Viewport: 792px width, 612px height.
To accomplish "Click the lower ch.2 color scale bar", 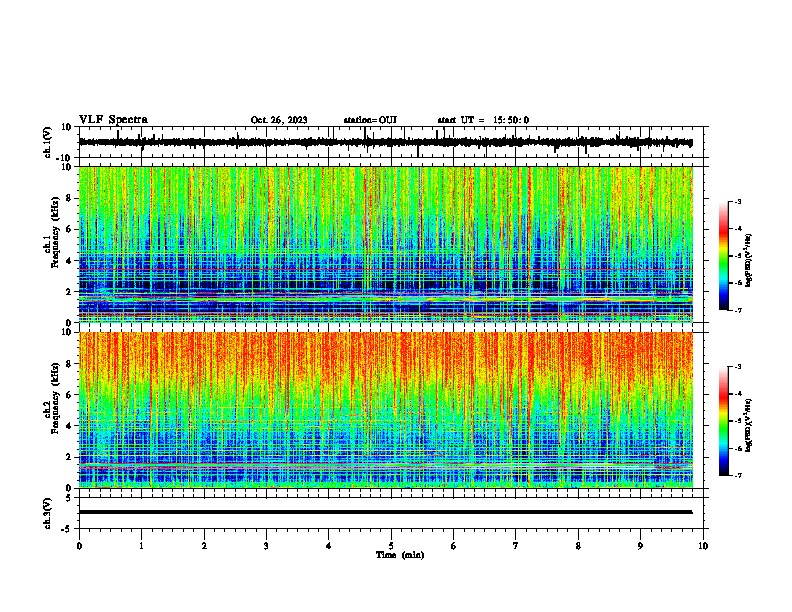I will 723,421.
